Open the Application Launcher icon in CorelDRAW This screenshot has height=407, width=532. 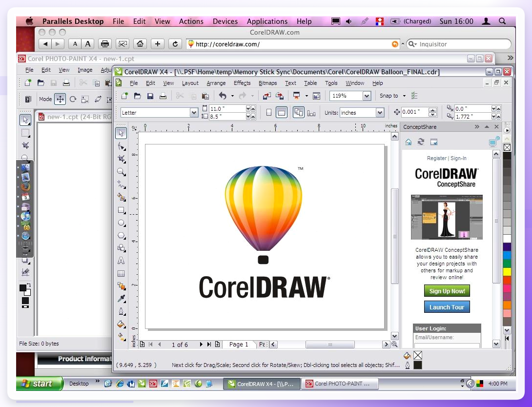(x=297, y=96)
